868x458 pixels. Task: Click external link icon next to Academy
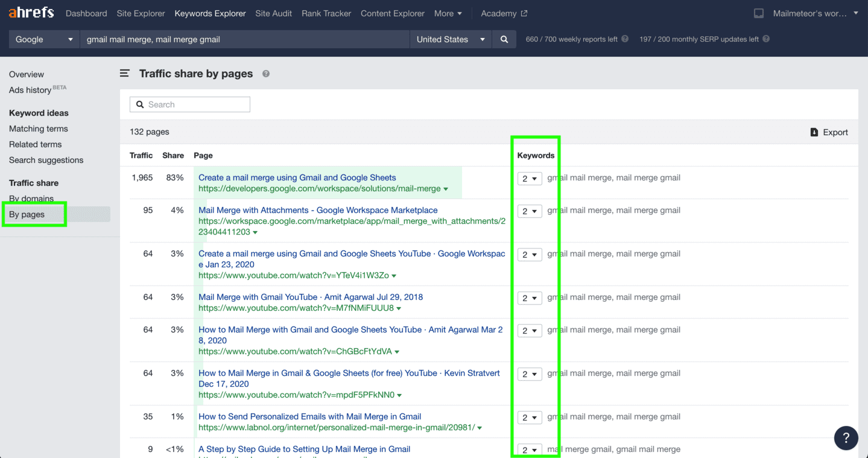coord(524,13)
